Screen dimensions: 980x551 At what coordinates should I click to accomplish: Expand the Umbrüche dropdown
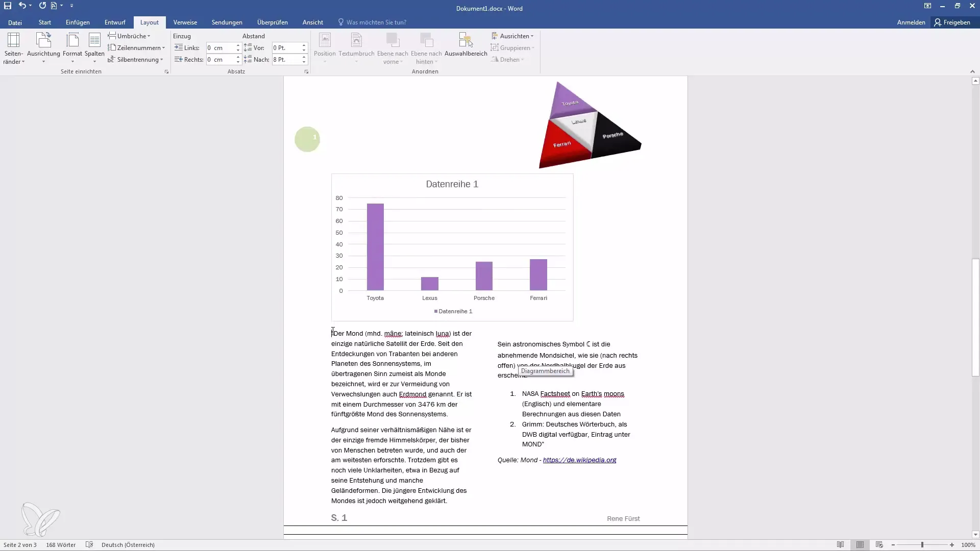point(133,36)
